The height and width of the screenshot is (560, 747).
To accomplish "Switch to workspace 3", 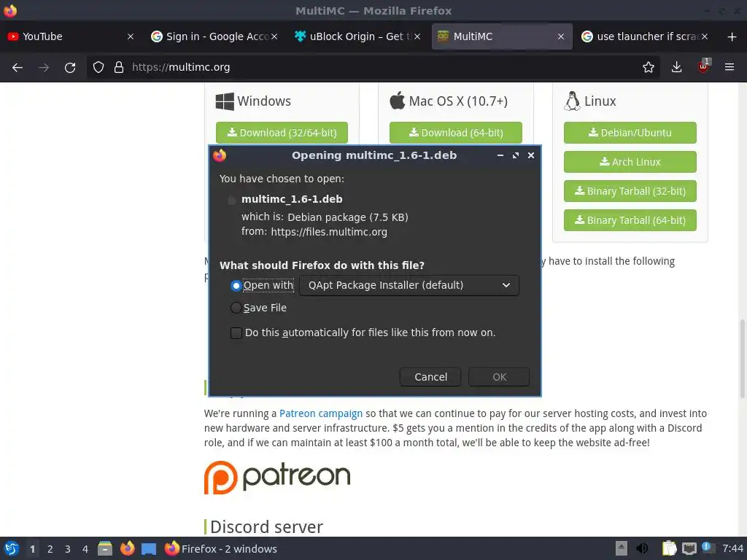I will tap(68, 549).
